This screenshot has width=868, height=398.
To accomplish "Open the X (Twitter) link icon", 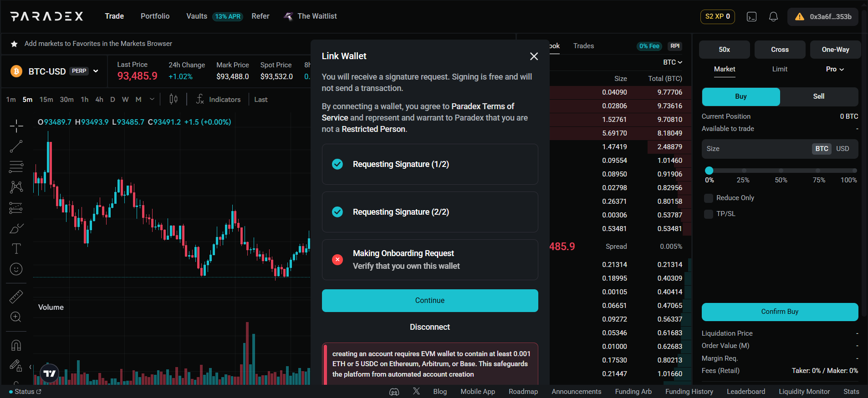I will [x=416, y=391].
